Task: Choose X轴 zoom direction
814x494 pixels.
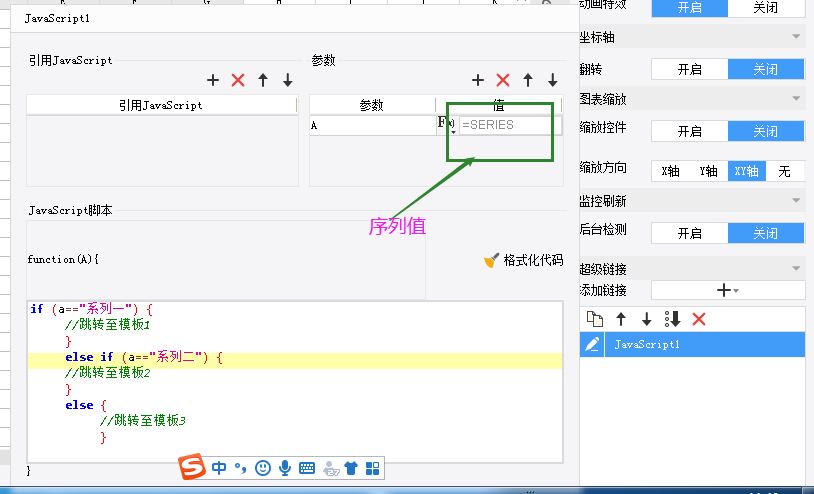Action: 670,171
